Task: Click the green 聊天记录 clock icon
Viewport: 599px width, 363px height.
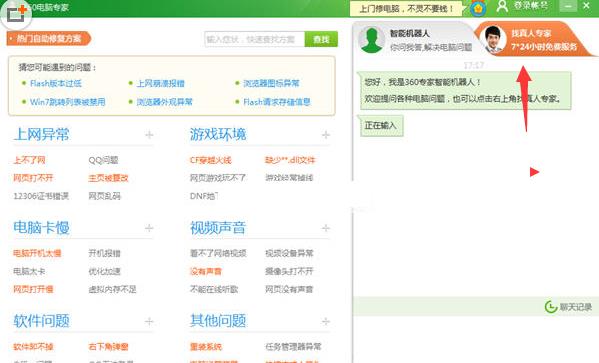Action: pyautogui.click(x=550, y=306)
